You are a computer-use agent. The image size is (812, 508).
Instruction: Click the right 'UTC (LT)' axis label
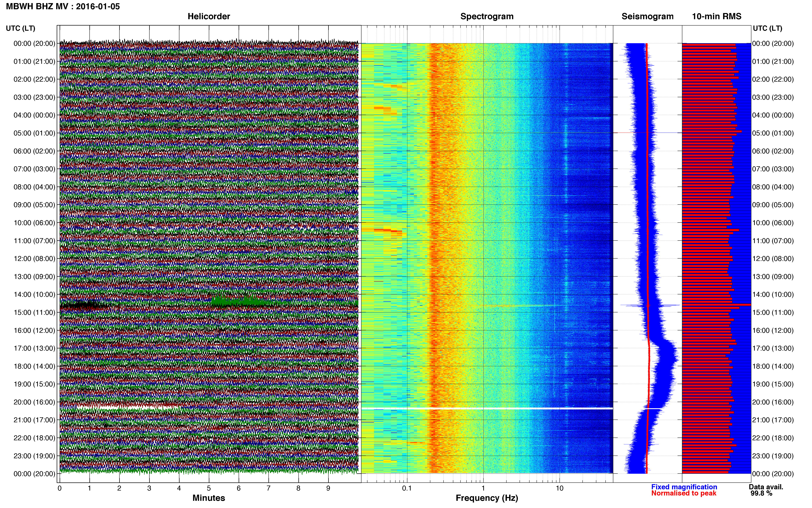pyautogui.click(x=767, y=28)
